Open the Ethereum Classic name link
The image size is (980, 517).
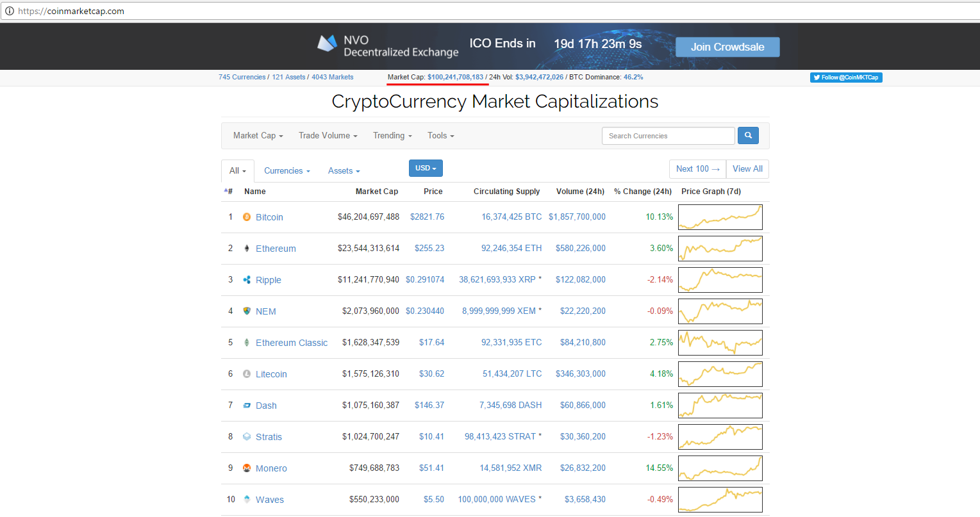[x=292, y=343]
